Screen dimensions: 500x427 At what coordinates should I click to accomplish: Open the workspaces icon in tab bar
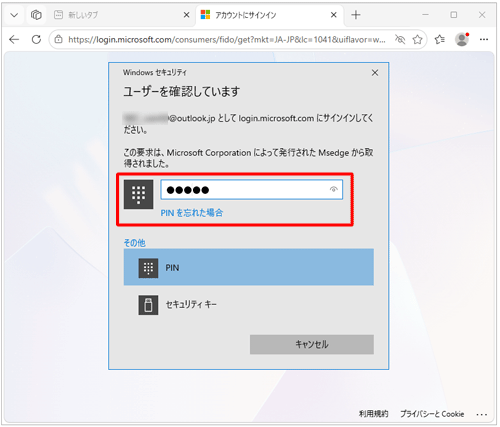pyautogui.click(x=36, y=15)
